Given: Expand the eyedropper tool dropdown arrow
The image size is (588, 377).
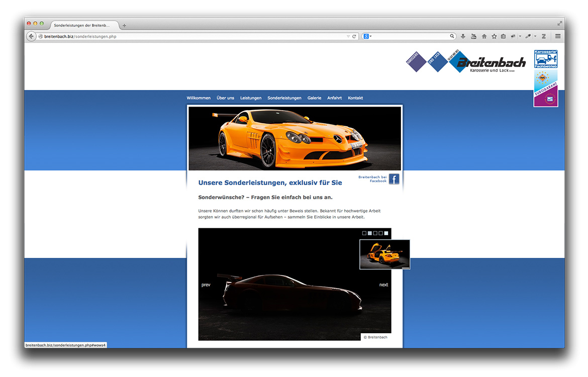Looking at the screenshot, I should coord(535,36).
